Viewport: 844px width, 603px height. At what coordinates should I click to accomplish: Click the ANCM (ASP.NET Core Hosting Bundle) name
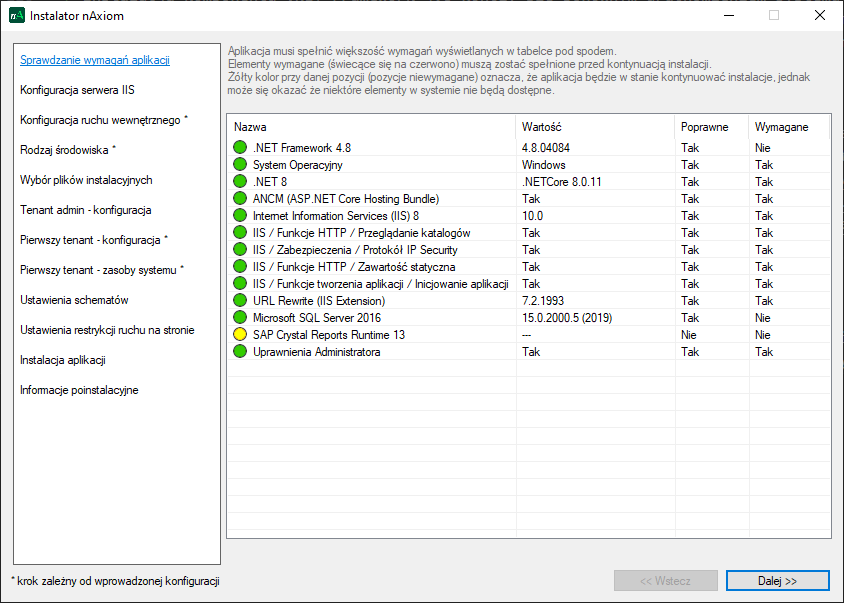point(346,199)
